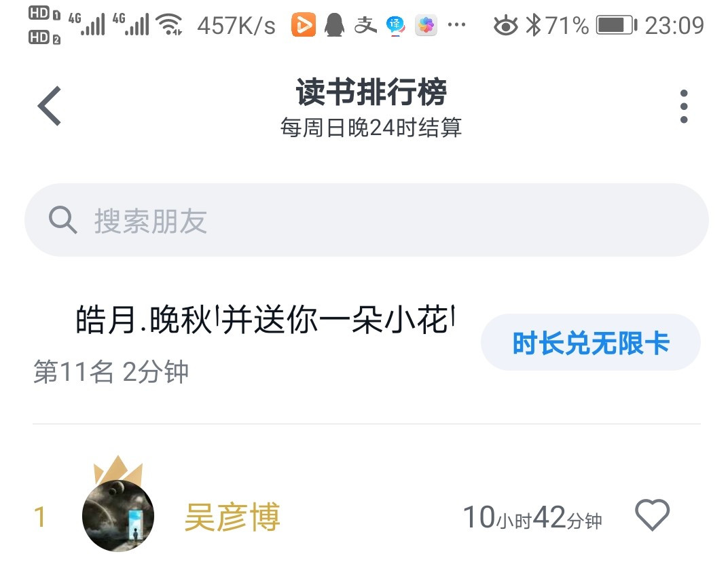Focus the 搜索朋友 search field

tap(366, 220)
